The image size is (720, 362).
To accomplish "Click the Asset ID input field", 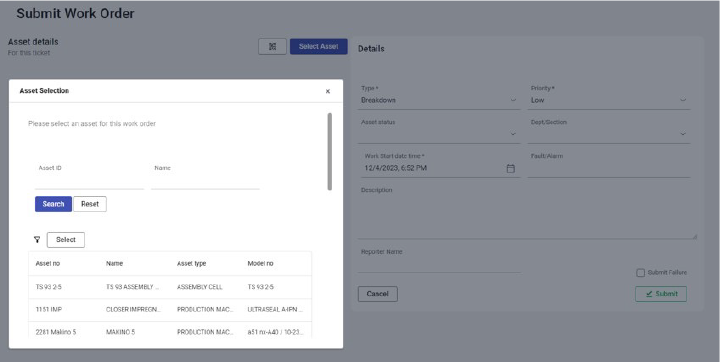I will 90,181.
